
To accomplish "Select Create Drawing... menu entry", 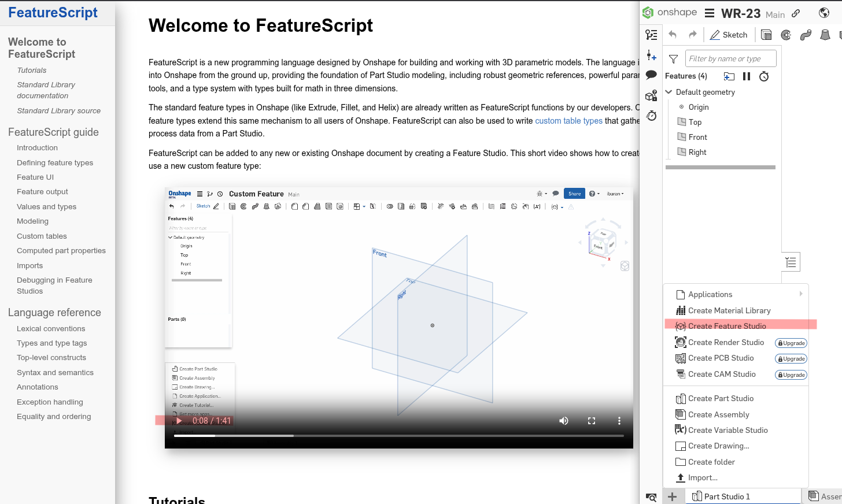I will coord(718,446).
